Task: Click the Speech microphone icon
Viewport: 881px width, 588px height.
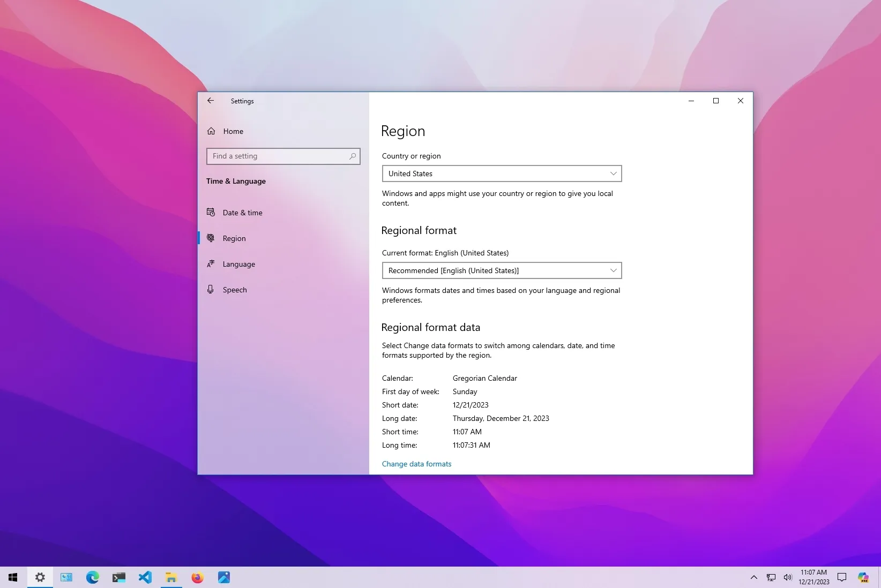Action: [x=211, y=289]
